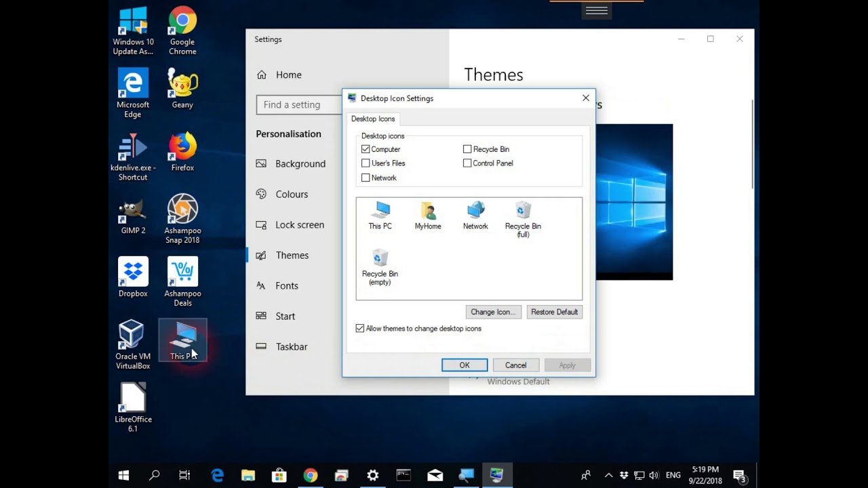Select LibreOffice 6.1 desktop icon
The width and height of the screenshot is (868, 488).
(x=133, y=407)
